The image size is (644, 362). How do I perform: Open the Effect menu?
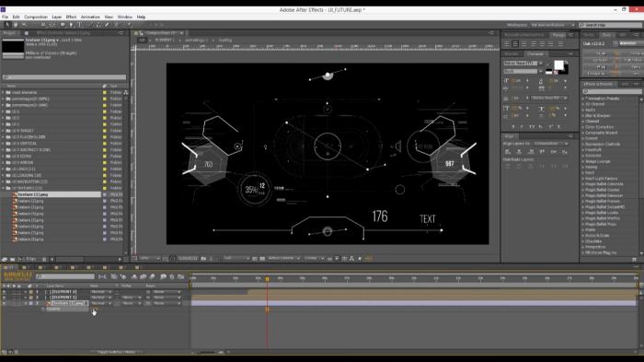pyautogui.click(x=71, y=17)
